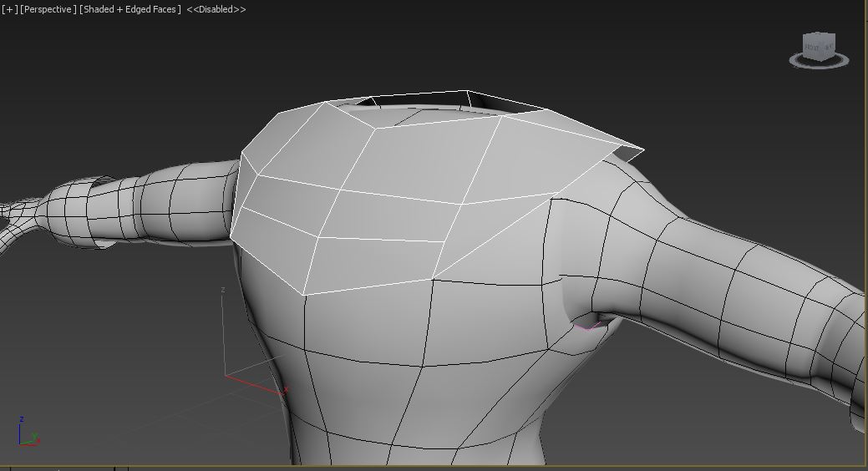This screenshot has width=868, height=471.
Task: Open the Shaded + Edged Faces menu
Action: (129, 9)
